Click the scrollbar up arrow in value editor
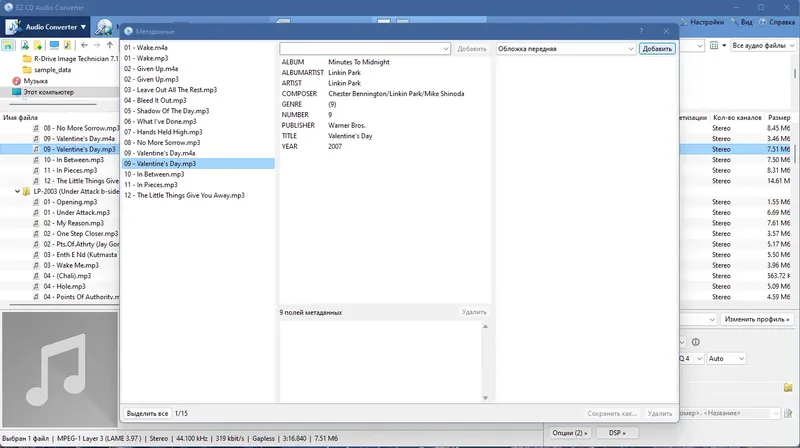Image resolution: width=800 pixels, height=448 pixels. pyautogui.click(x=485, y=327)
